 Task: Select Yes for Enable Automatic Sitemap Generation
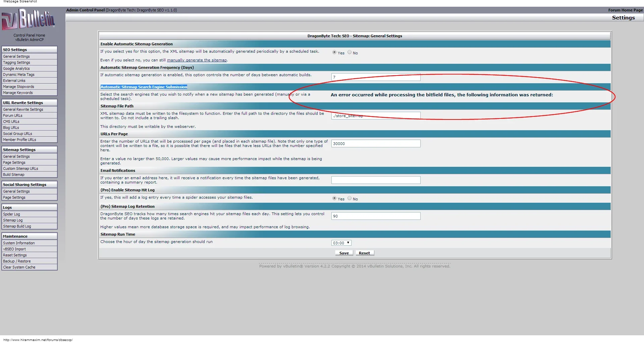334,52
